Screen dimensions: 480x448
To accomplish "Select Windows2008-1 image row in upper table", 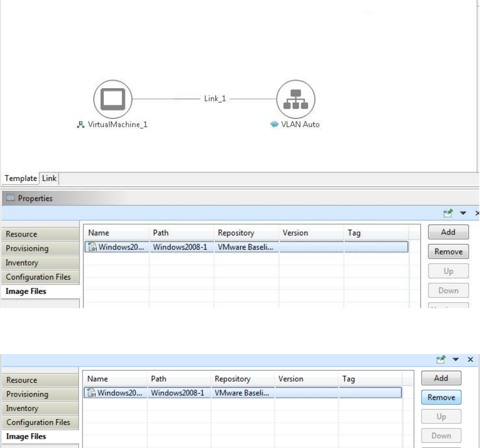I will click(179, 247).
